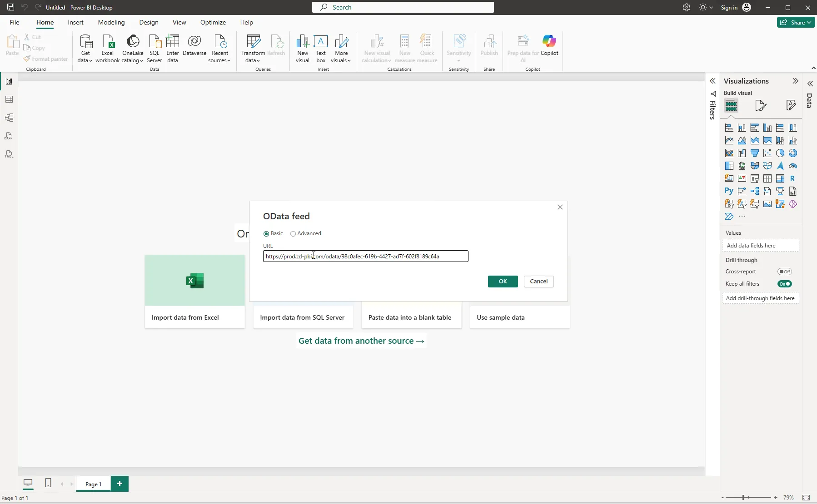
Task: Select the Basic radio button
Action: tap(266, 234)
